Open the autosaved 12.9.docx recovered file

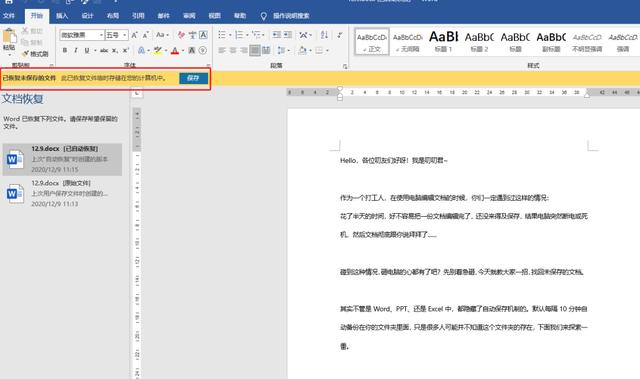[x=62, y=159]
